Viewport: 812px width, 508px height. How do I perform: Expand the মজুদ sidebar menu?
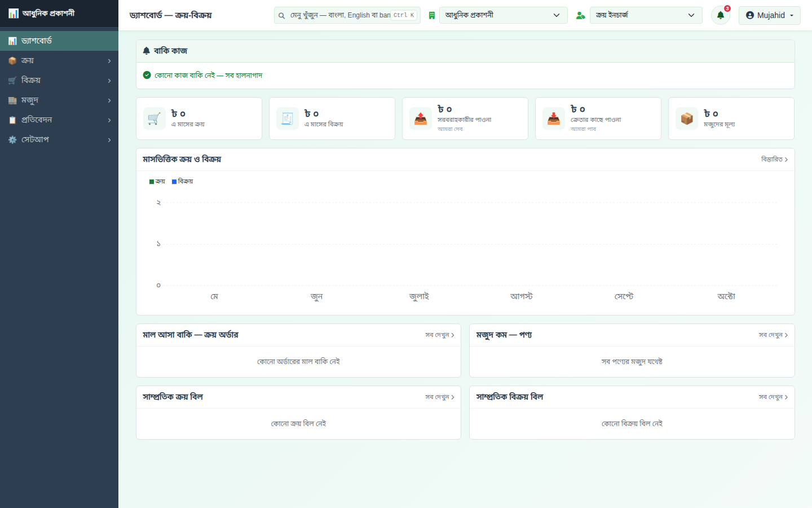pyautogui.click(x=59, y=100)
